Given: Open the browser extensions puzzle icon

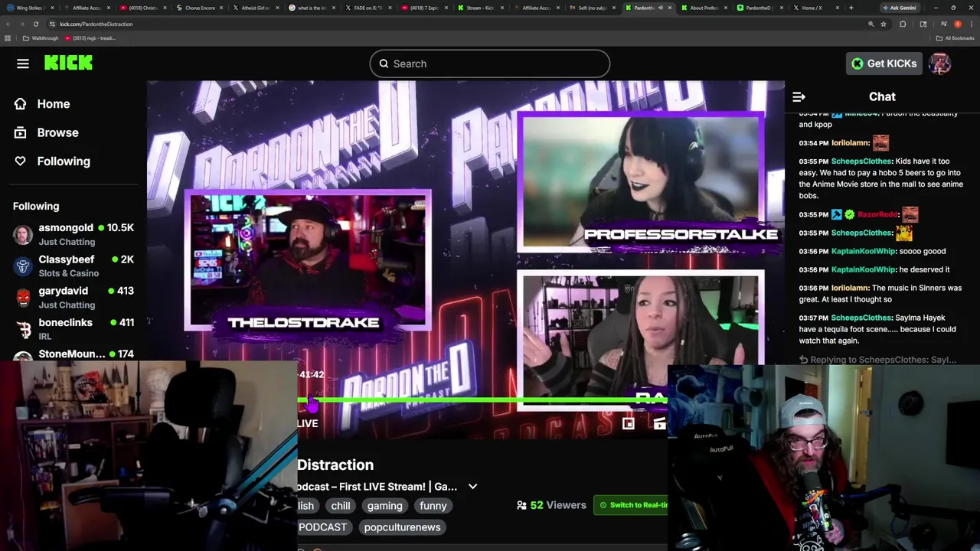Looking at the screenshot, I should (903, 24).
